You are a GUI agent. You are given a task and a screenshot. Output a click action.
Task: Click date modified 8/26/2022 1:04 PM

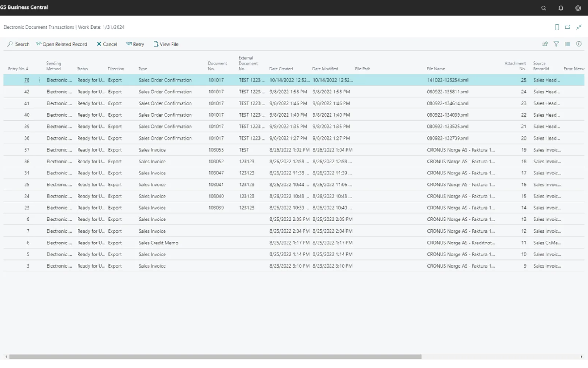pyautogui.click(x=333, y=150)
